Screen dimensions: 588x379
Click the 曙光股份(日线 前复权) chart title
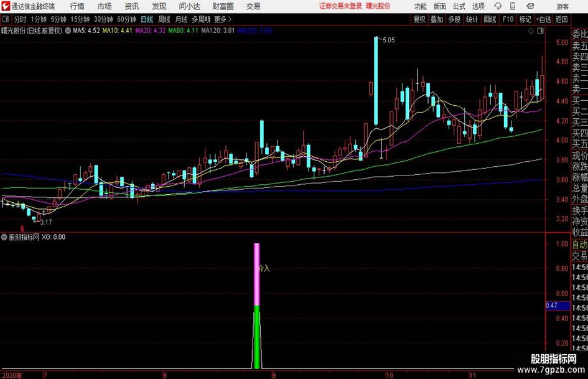pyautogui.click(x=32, y=30)
